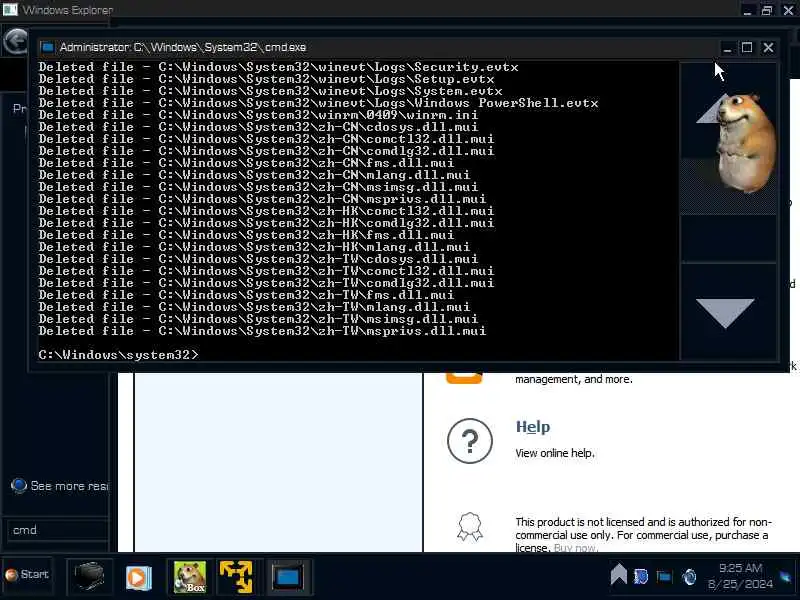Click the C:\Windows\system32> prompt line
The image size is (800, 600).
pyautogui.click(x=118, y=355)
